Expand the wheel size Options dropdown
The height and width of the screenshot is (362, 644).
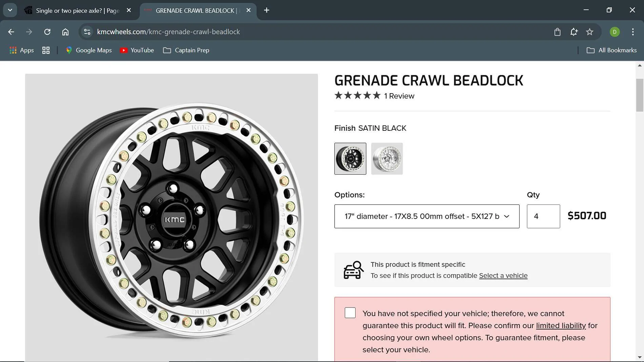(x=427, y=216)
